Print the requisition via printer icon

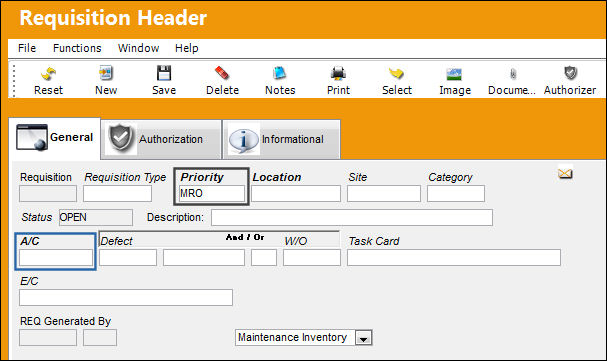[338, 74]
